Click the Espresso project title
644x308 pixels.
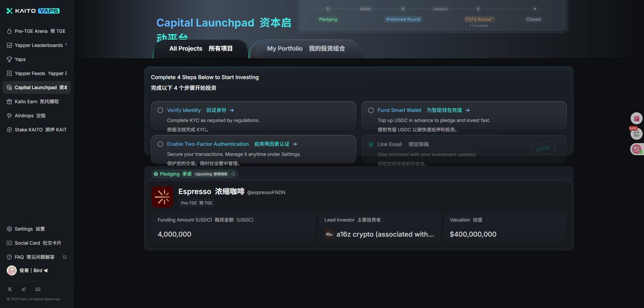(x=211, y=192)
